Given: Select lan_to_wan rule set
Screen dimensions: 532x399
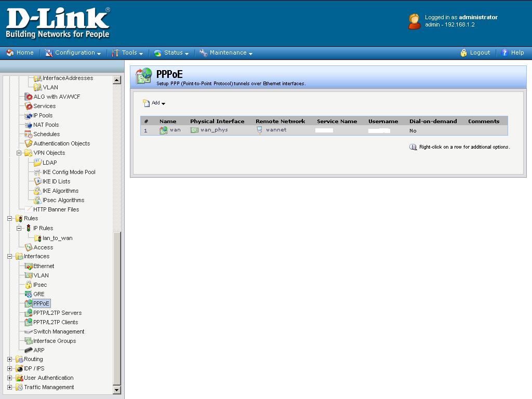Looking at the screenshot, I should click(57, 238).
